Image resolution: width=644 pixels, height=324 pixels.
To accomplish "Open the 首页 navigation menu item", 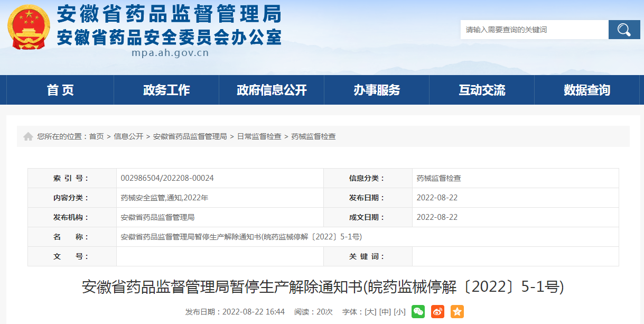I will [60, 90].
